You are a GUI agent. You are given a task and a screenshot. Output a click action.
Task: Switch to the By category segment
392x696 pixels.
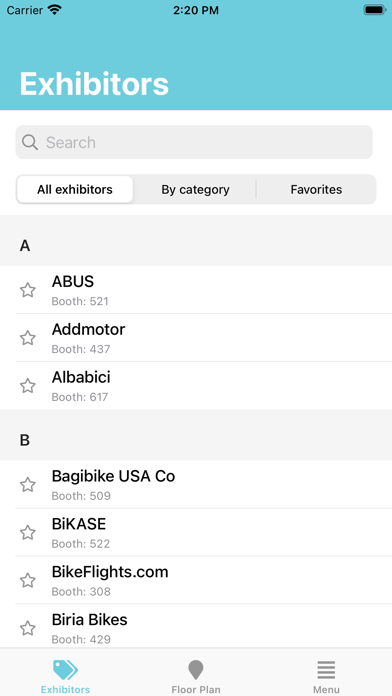tap(195, 190)
